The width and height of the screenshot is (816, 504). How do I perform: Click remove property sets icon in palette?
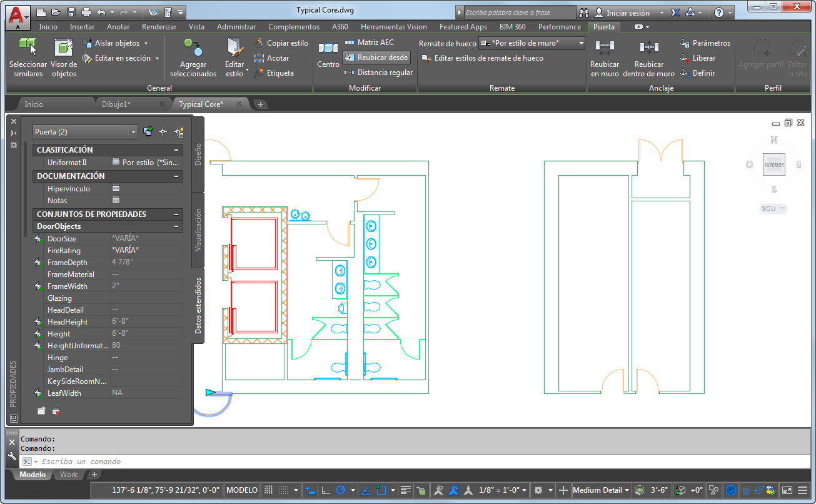56,411
